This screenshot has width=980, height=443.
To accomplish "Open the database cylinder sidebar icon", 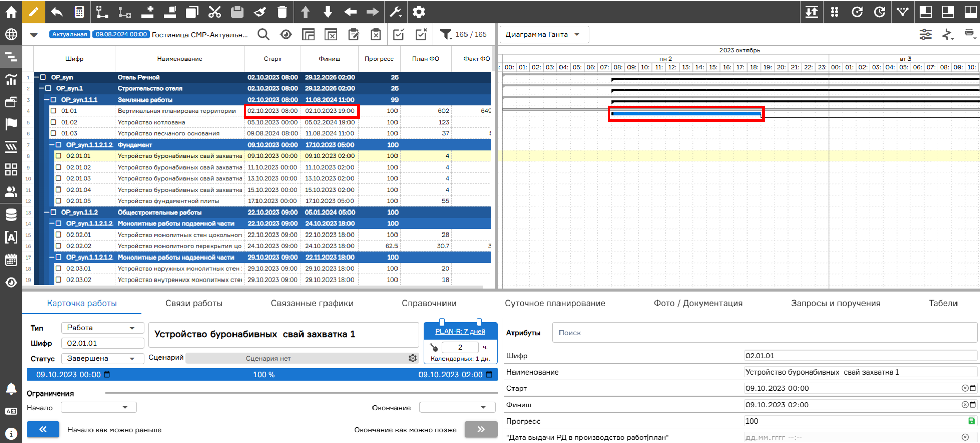I will (11, 215).
